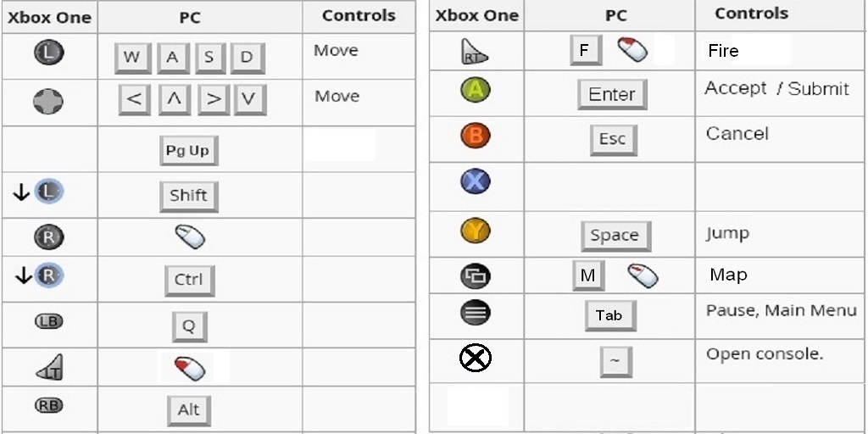The image size is (868, 434).
Task: Click the LB bumper icon
Action: [x=48, y=321]
